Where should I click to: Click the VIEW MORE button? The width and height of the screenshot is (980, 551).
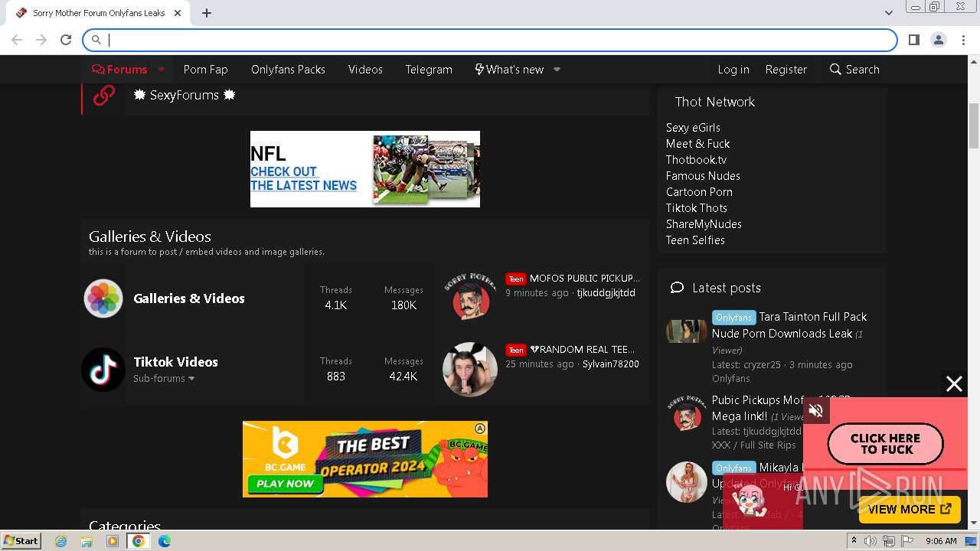click(x=910, y=509)
